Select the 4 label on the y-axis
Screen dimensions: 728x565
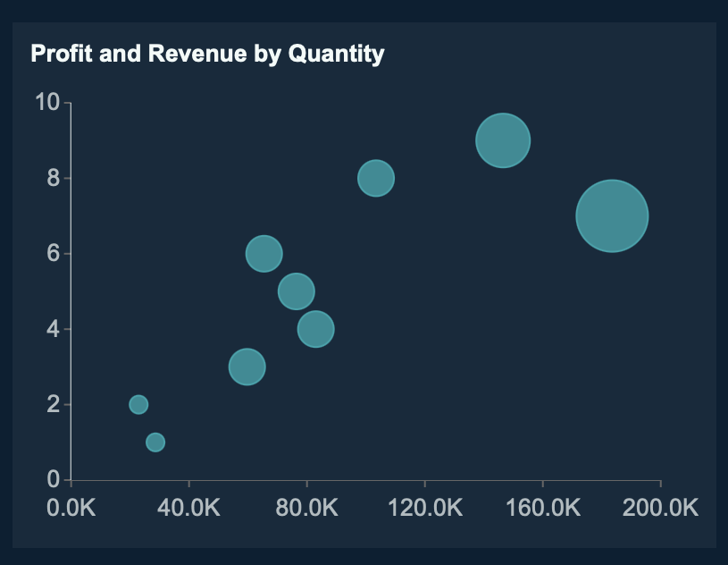click(x=53, y=329)
